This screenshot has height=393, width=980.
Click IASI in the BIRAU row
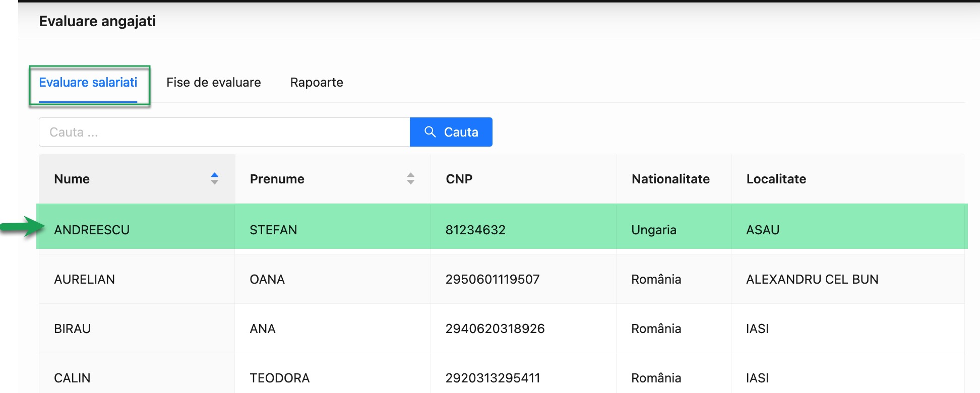click(x=757, y=329)
